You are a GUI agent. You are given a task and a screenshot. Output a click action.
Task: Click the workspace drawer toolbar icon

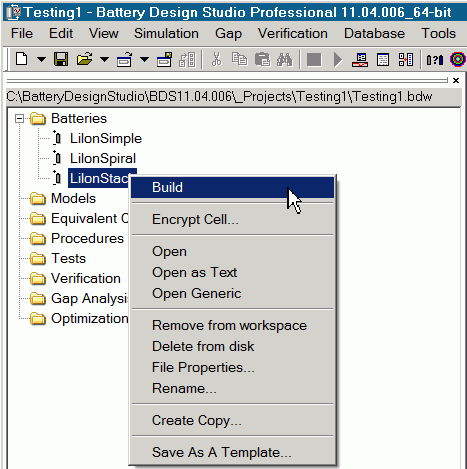(124, 59)
